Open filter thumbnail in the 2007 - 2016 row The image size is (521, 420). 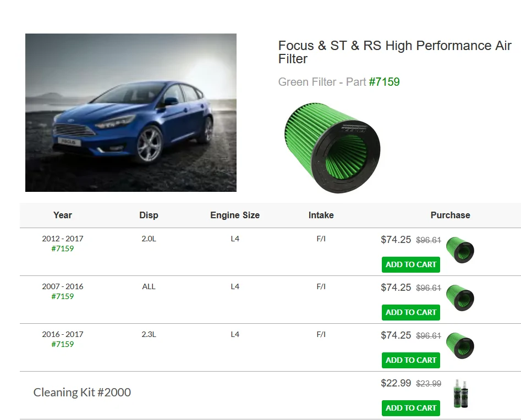460,298
